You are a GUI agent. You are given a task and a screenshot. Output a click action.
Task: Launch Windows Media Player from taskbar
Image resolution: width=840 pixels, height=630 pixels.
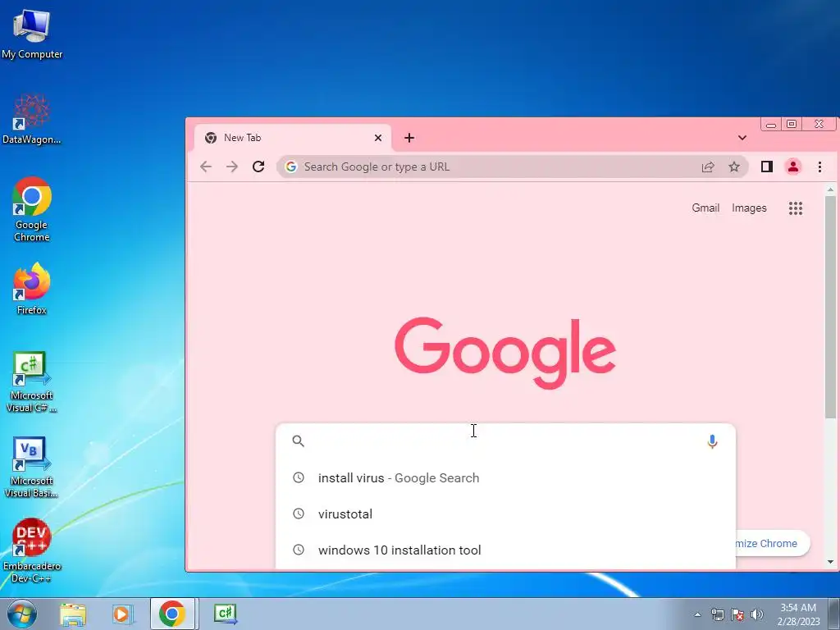(123, 614)
